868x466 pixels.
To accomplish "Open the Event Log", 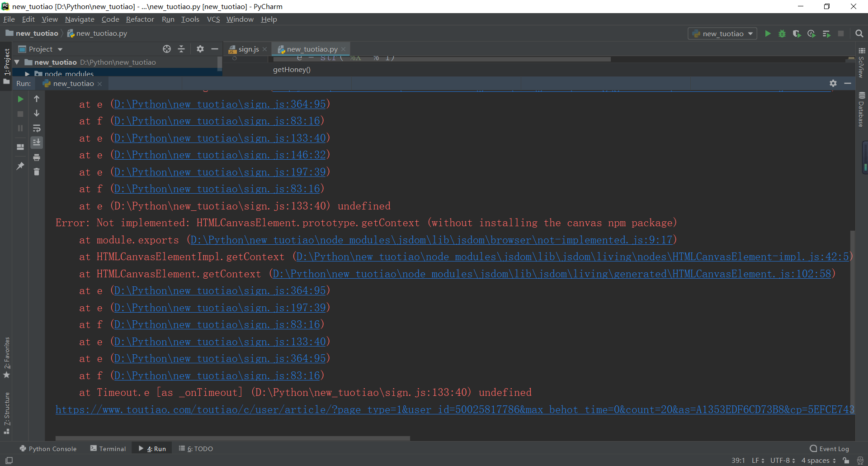I will (829, 448).
